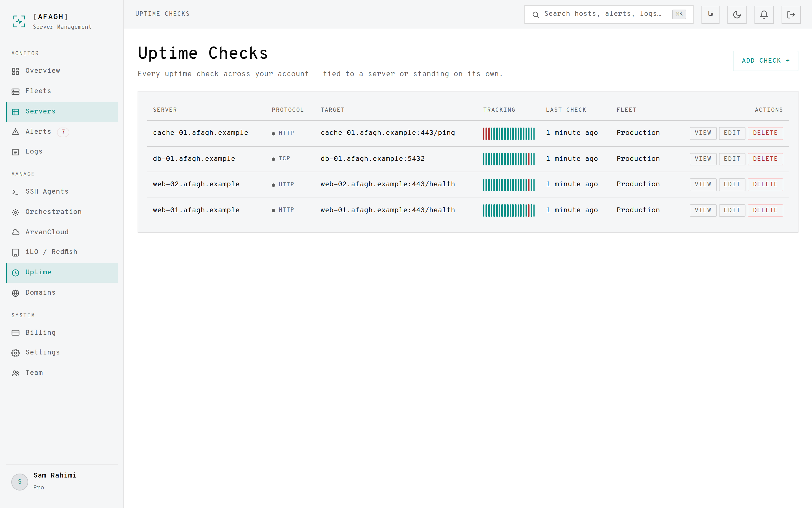Click the Servers table icon
This screenshot has height=508, width=812.
pos(16,112)
